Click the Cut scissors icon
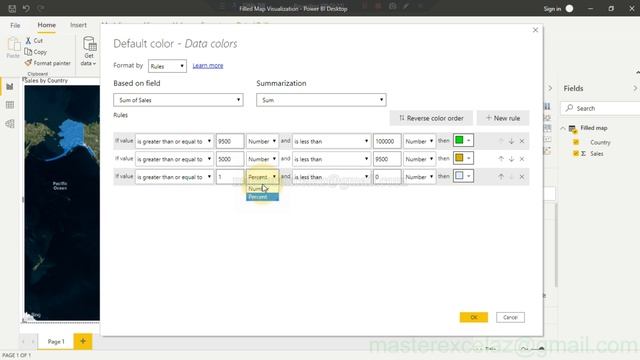 tap(28, 40)
